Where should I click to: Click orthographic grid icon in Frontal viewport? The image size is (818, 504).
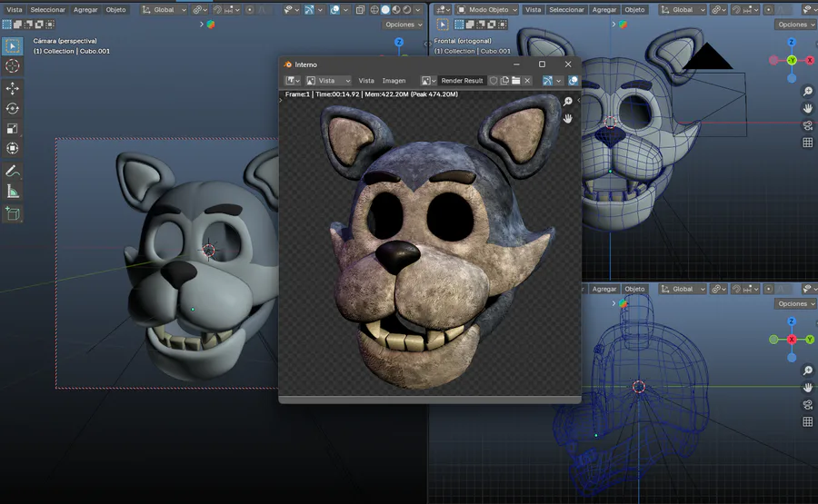[808, 143]
